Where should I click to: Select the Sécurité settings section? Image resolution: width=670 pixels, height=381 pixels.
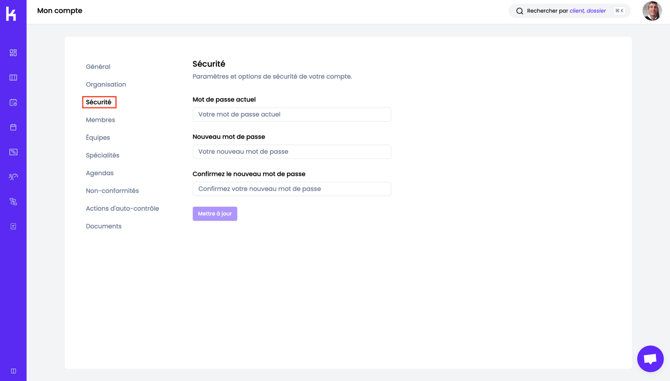click(x=99, y=102)
